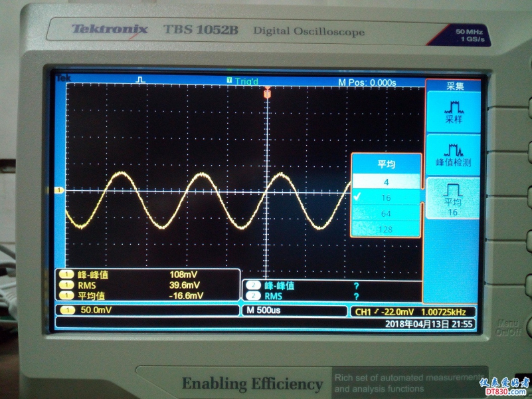Click the CH1 badge beside 峰-峰值 108mV
Screen dimensions: 532x399
pyautogui.click(x=66, y=274)
